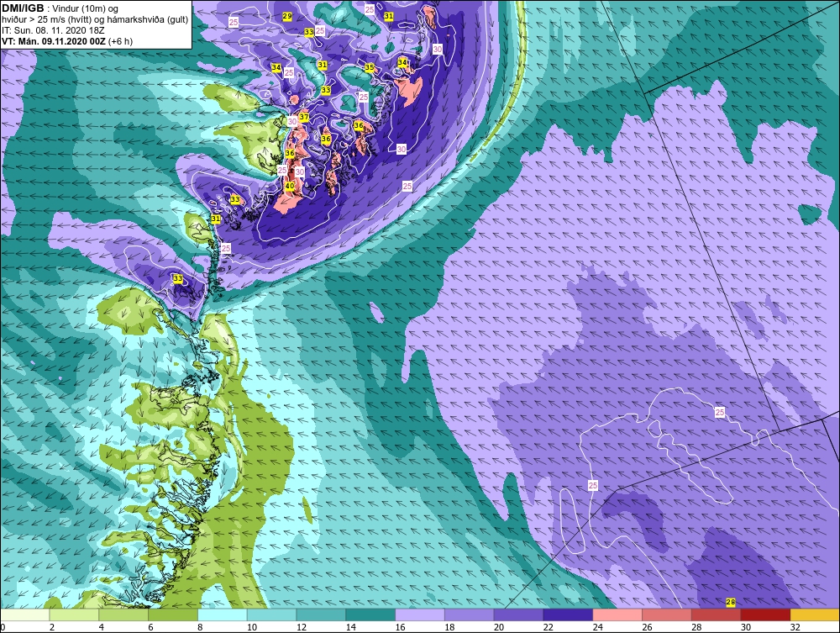The width and height of the screenshot is (840, 633).
Task: Click the initial time line 'IT: Sun. 08. 11. 2020 18Z'
Action: [x=53, y=30]
